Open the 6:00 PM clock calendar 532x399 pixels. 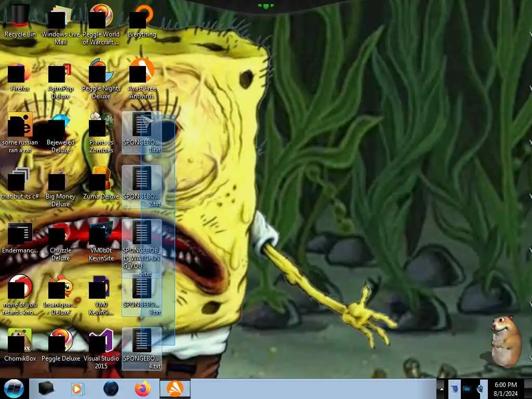point(506,389)
